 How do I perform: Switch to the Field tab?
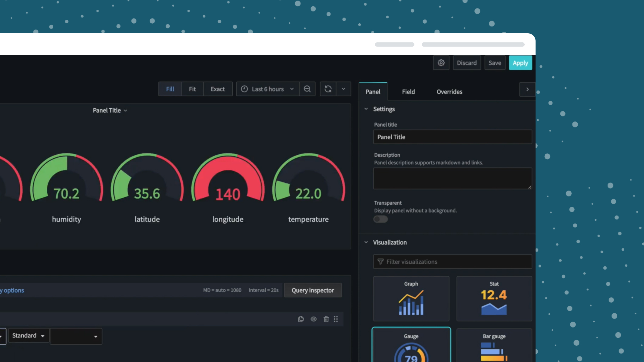[x=408, y=92]
